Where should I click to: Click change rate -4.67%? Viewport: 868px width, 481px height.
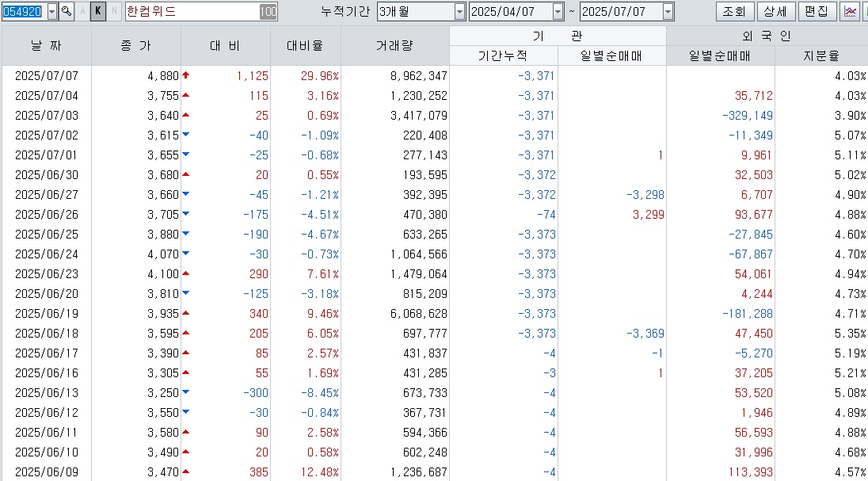[x=320, y=235]
